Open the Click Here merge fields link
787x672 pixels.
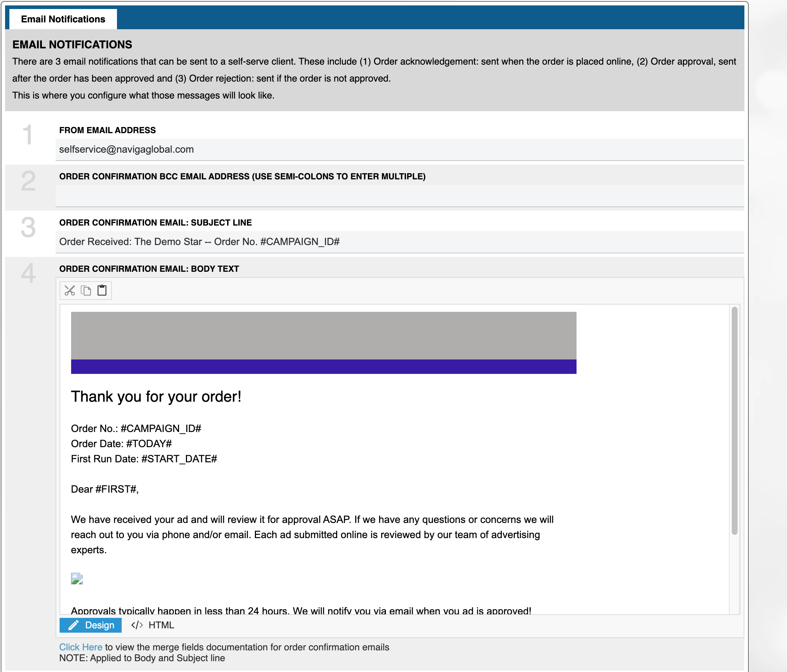(81, 647)
